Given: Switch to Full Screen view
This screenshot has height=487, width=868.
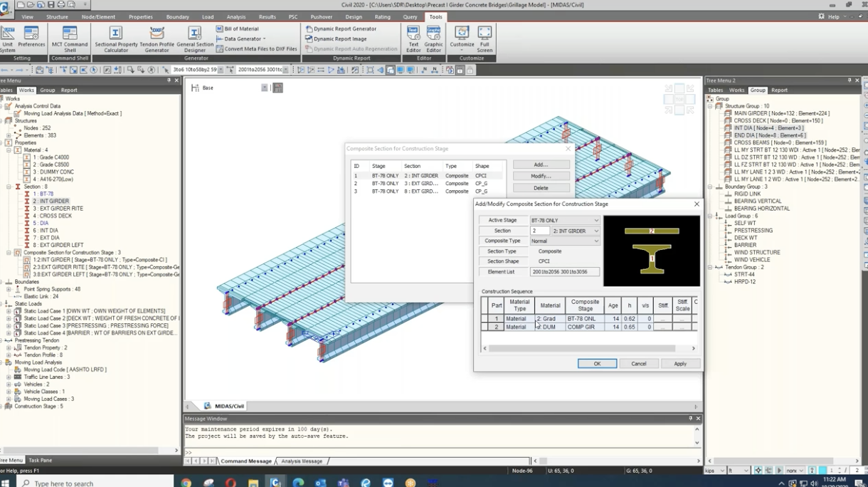Looking at the screenshot, I should coord(485,39).
